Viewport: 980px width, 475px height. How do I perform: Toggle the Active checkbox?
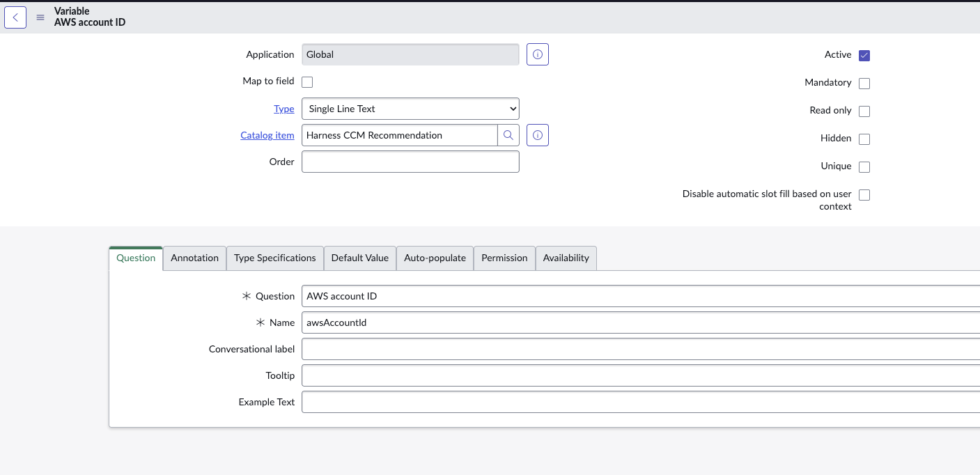(864, 56)
